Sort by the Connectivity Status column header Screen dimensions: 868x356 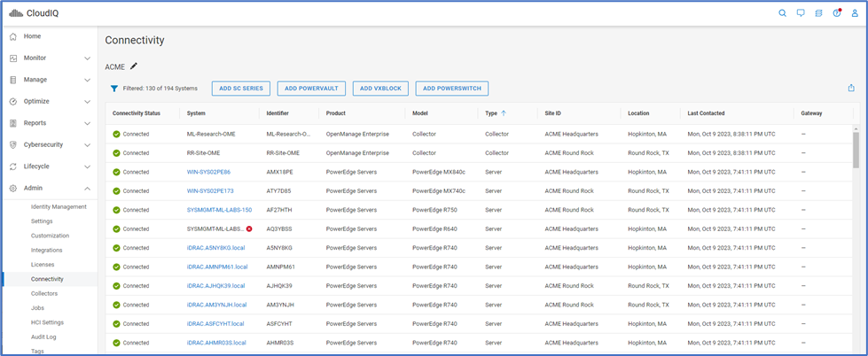pos(137,113)
